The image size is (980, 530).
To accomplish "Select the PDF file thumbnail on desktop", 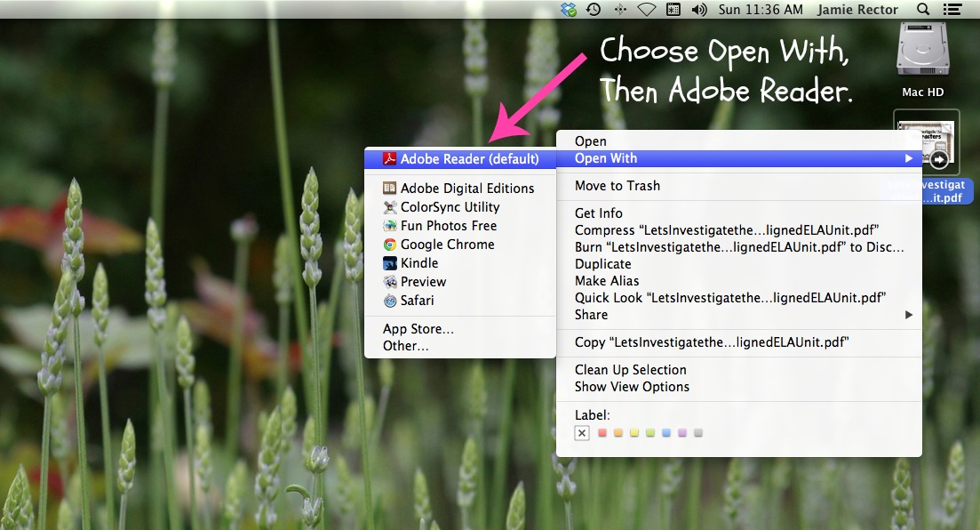I will click(x=927, y=144).
